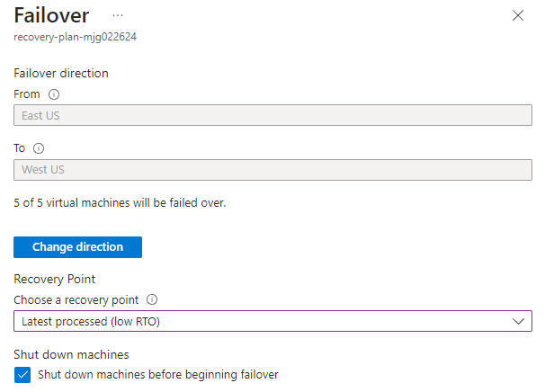Click the chevron arrow of recovery point selector
Viewport: 545px width, 392px height.
click(x=518, y=322)
